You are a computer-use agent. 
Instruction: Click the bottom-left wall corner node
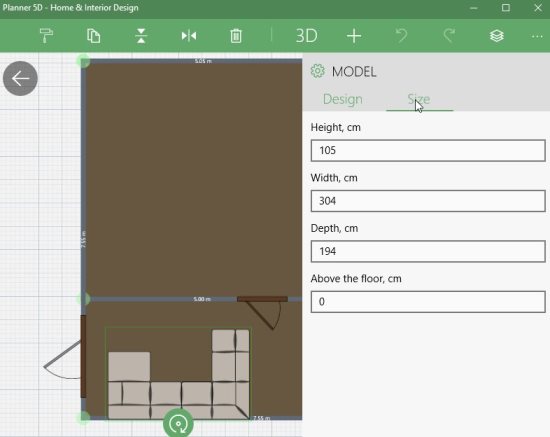pyautogui.click(x=83, y=417)
